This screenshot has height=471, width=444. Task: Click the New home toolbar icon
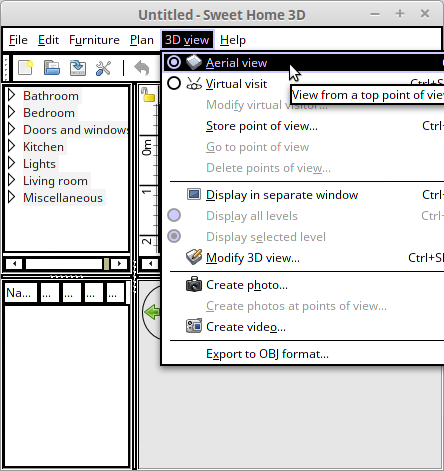pos(25,68)
